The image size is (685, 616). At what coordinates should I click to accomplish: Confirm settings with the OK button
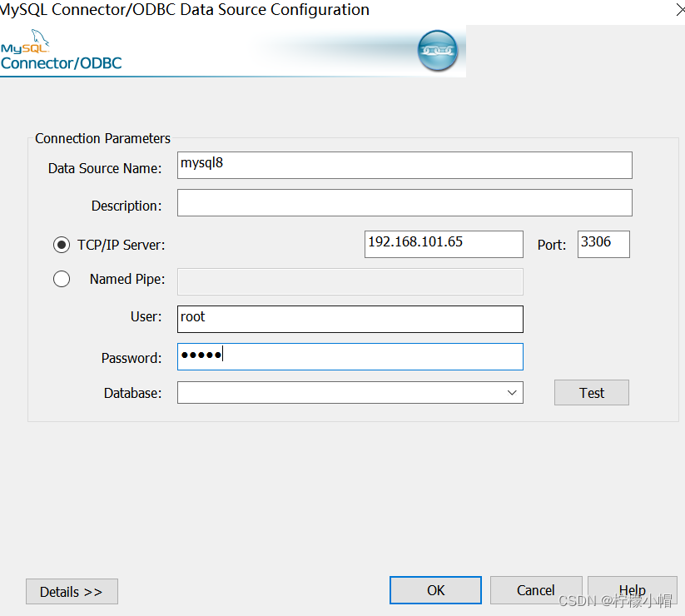(435, 590)
